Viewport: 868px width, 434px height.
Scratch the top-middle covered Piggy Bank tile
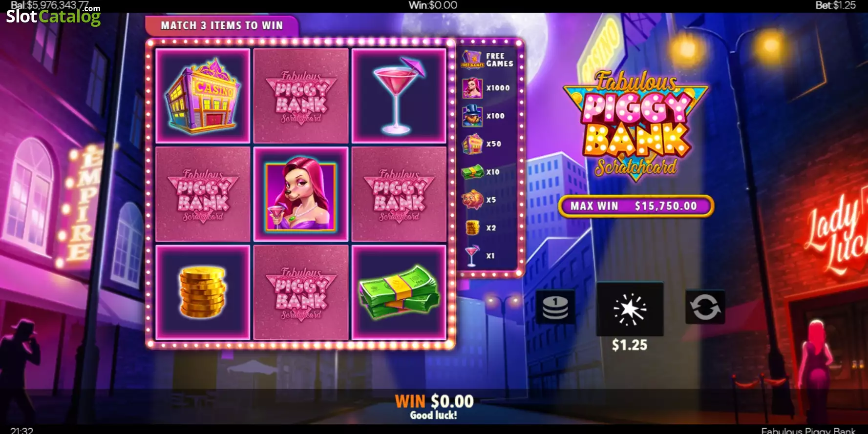tap(301, 96)
